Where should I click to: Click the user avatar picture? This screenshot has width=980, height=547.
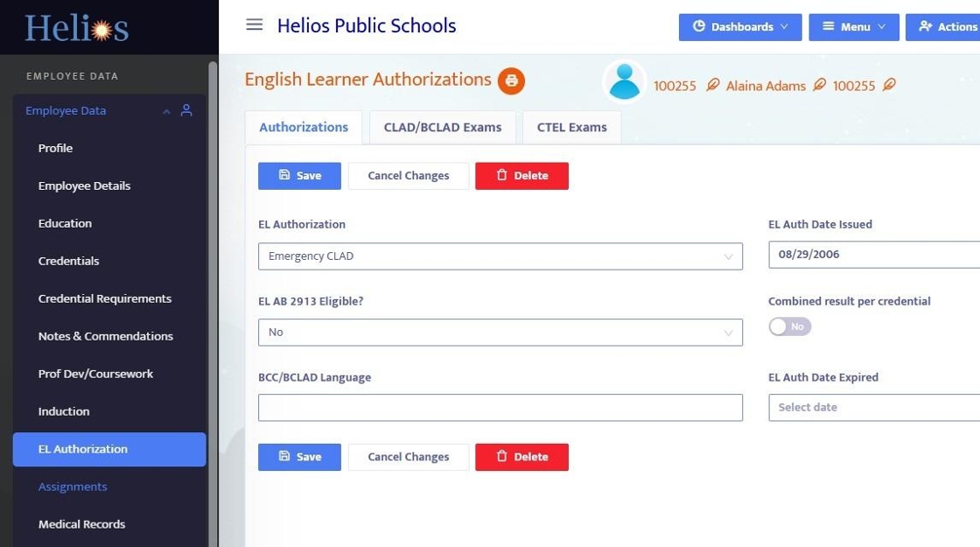[x=625, y=81]
